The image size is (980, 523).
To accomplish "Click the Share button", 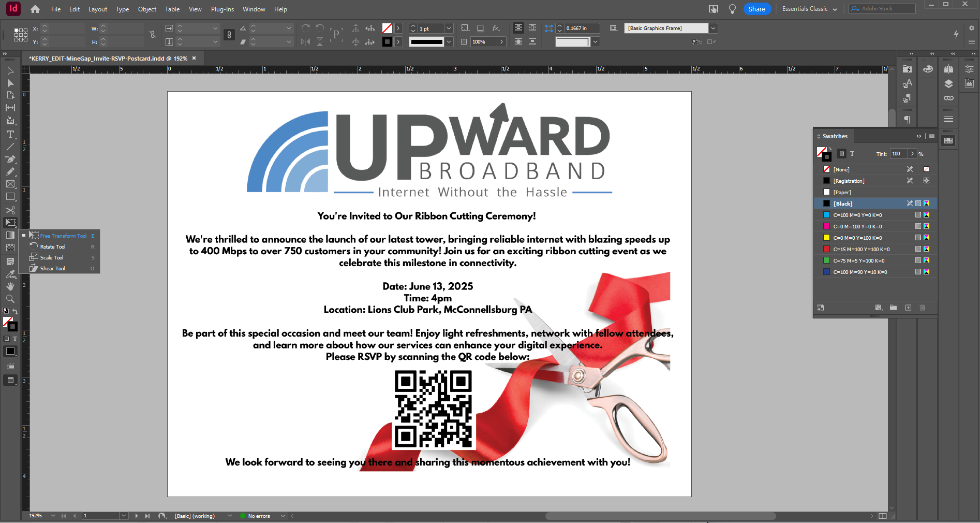I will [x=756, y=9].
